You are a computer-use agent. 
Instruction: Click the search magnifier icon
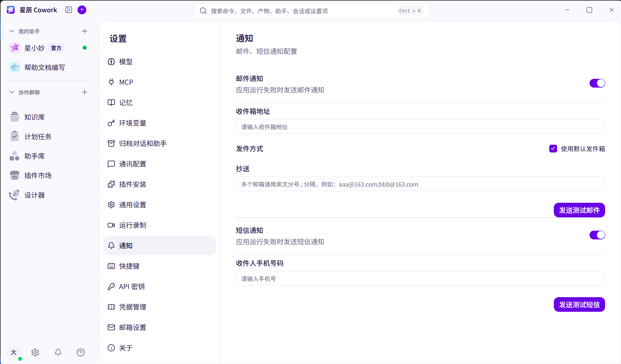[203, 11]
